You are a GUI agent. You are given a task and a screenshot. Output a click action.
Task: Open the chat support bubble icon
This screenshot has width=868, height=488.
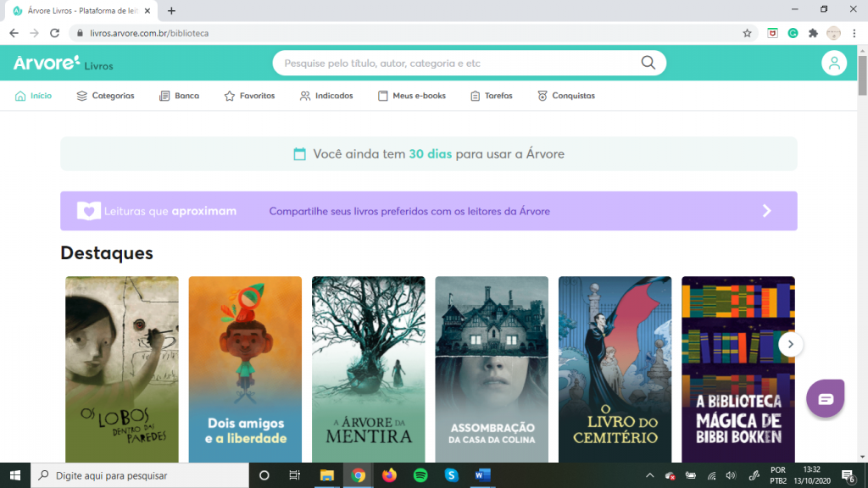click(x=826, y=398)
